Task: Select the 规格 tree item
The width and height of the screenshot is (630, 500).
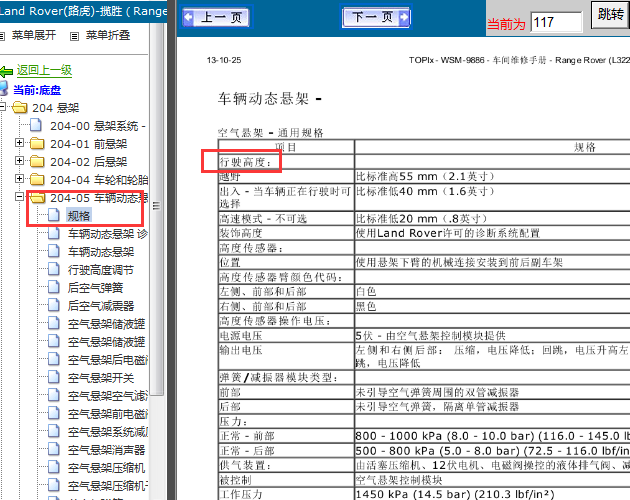Action: pos(79,216)
